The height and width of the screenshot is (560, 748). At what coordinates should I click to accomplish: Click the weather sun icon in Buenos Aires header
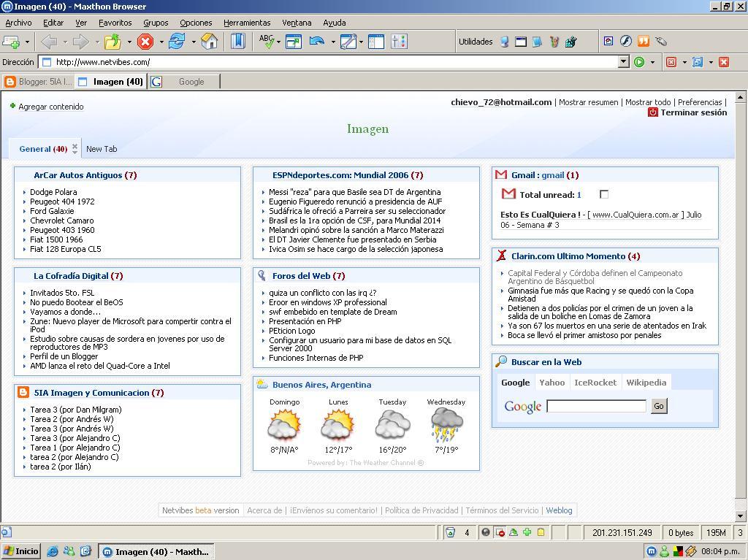tap(262, 384)
